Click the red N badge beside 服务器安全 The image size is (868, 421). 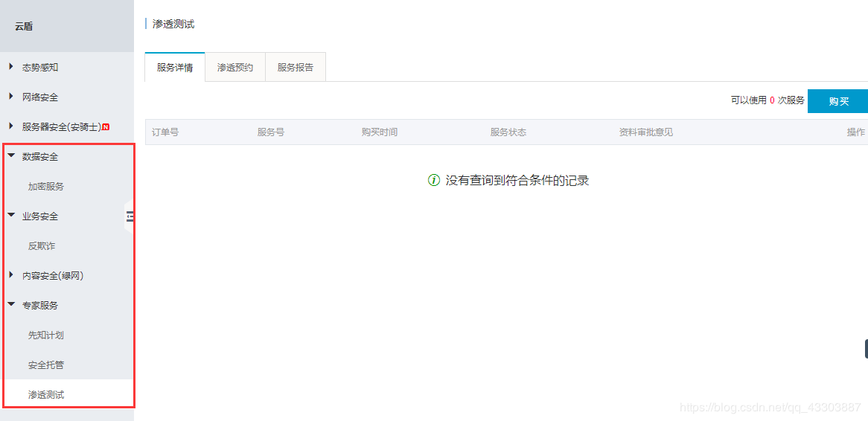coord(106,127)
